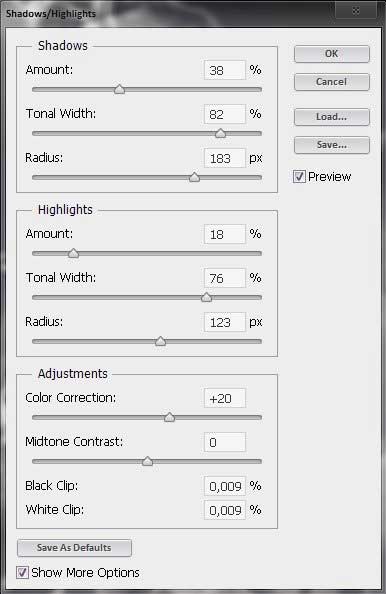Viewport: 386px width, 594px height.
Task: Click the Shadows Radius slider handle
Action: click(x=194, y=177)
